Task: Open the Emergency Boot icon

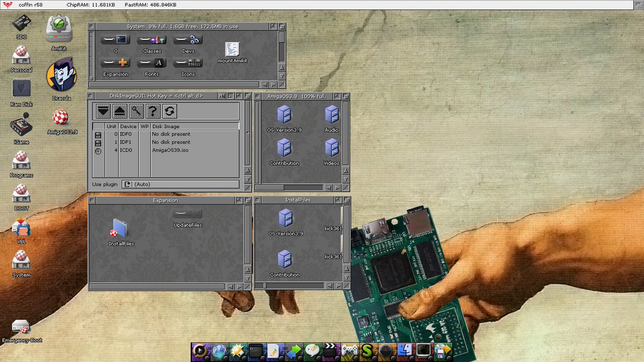Action: [x=21, y=331]
